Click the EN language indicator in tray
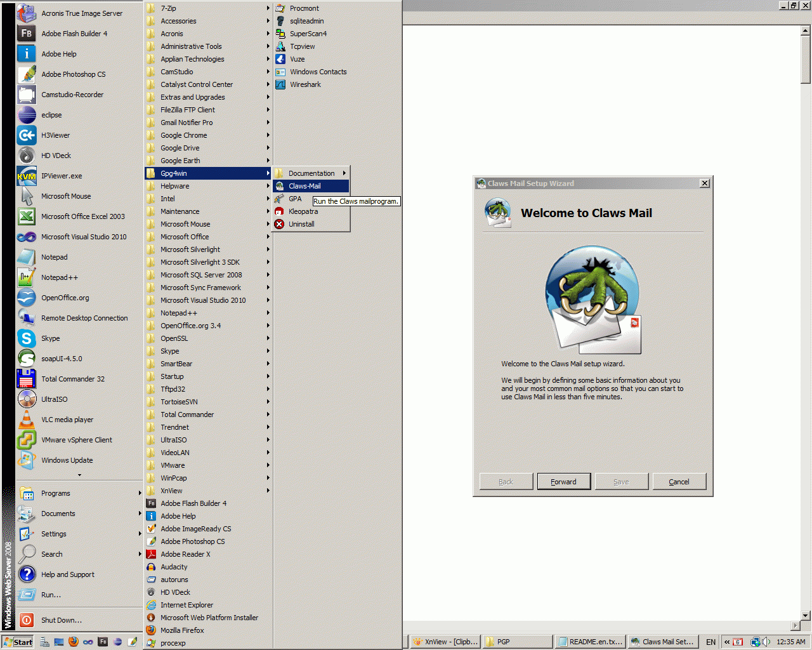 pos(711,642)
